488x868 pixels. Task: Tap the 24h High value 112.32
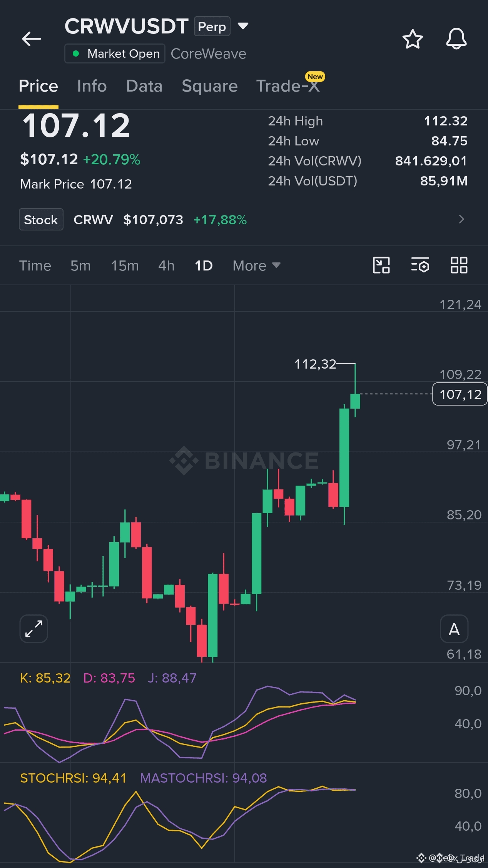click(x=446, y=121)
